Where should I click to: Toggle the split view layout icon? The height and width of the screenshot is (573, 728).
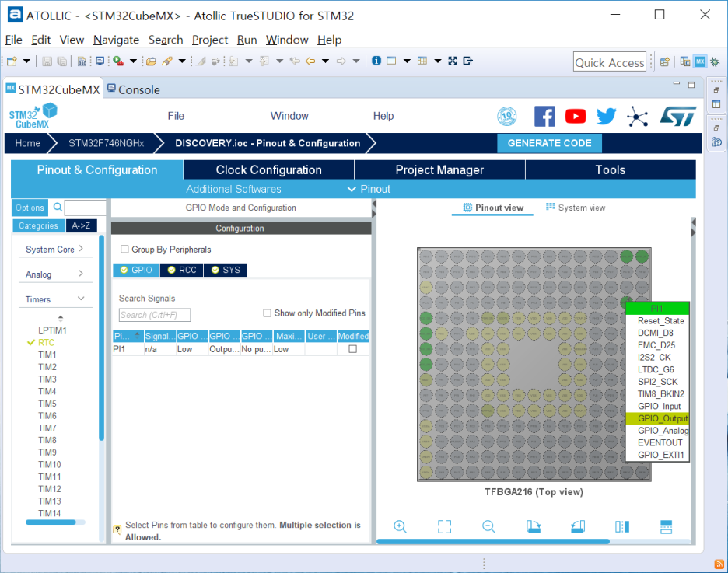[622, 526]
